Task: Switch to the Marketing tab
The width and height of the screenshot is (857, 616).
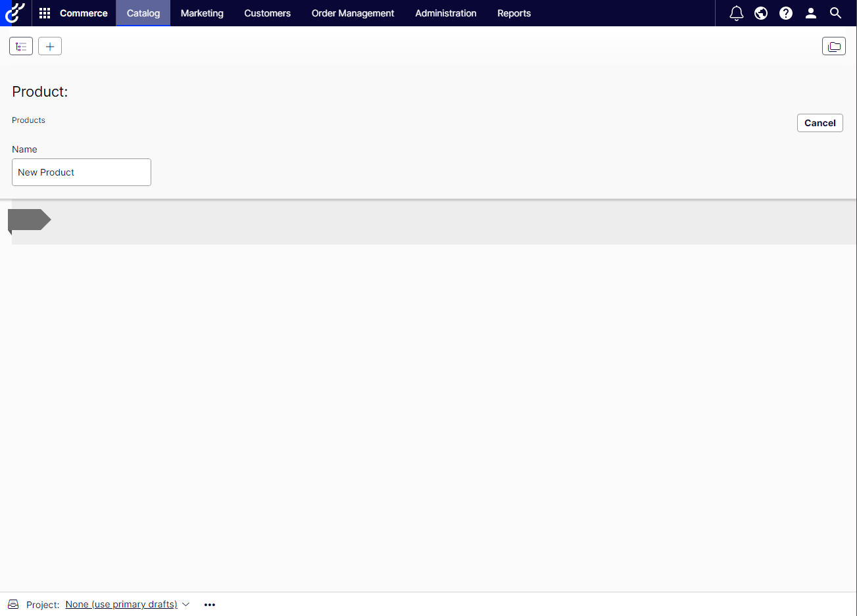Action: (x=202, y=13)
